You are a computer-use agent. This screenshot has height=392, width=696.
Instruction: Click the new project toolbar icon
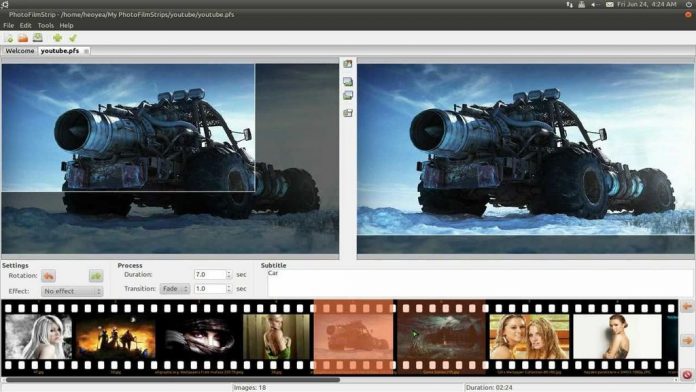click(x=9, y=39)
